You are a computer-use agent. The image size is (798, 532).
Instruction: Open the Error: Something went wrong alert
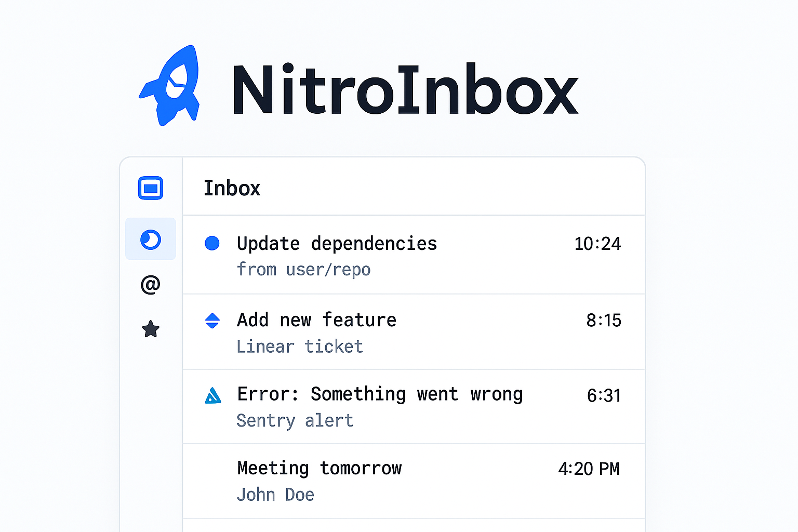point(380,394)
